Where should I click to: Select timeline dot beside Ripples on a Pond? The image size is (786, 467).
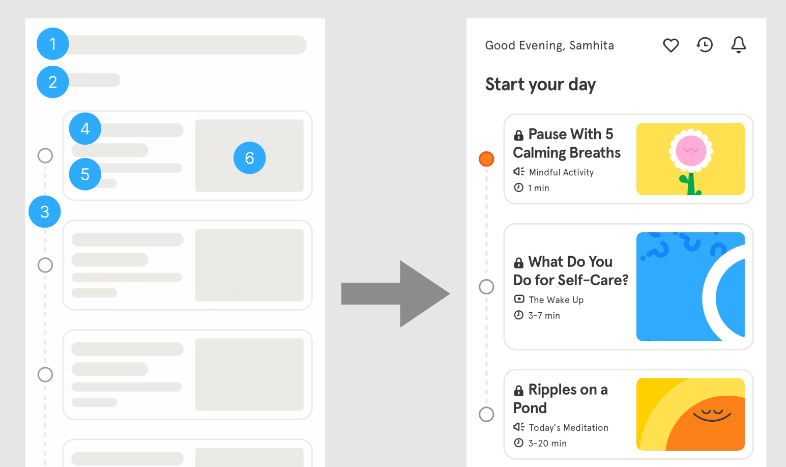(487, 414)
